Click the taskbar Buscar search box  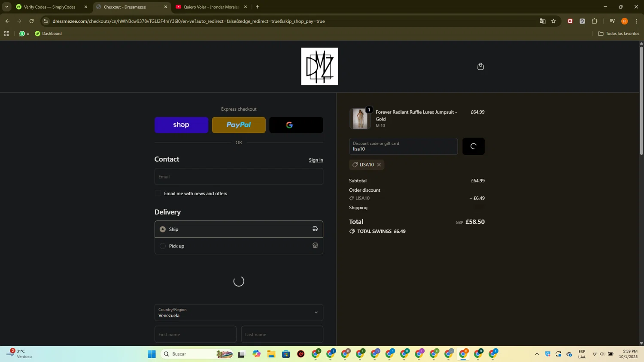[197, 354]
